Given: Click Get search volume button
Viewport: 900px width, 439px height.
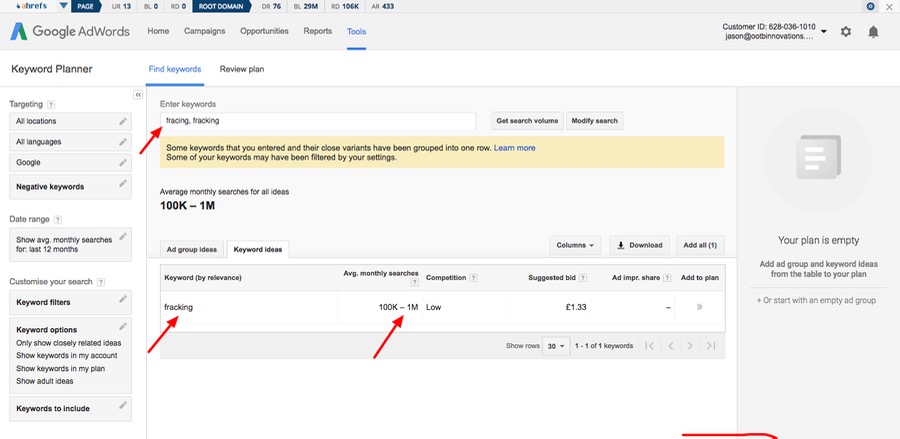Looking at the screenshot, I should coord(527,121).
